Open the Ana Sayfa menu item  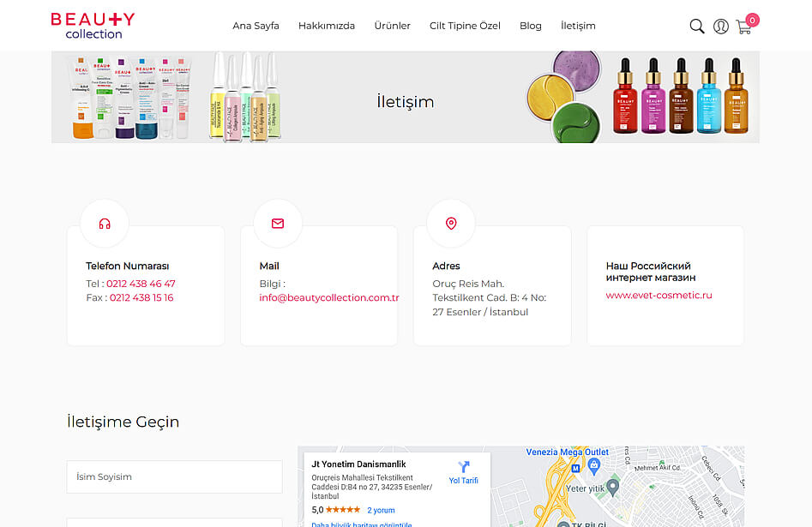point(256,26)
